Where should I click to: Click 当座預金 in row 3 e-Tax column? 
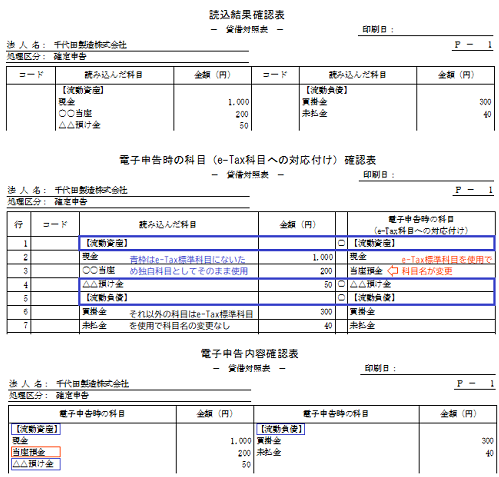pyautogui.click(x=366, y=271)
